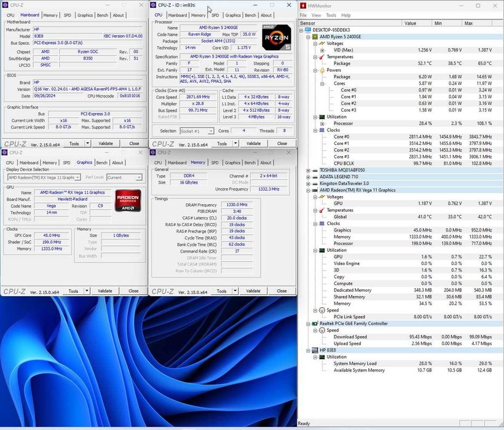This screenshot has height=430, width=504.
Task: Click the AMD Ryzen 5 processor logo
Action: tap(276, 37)
